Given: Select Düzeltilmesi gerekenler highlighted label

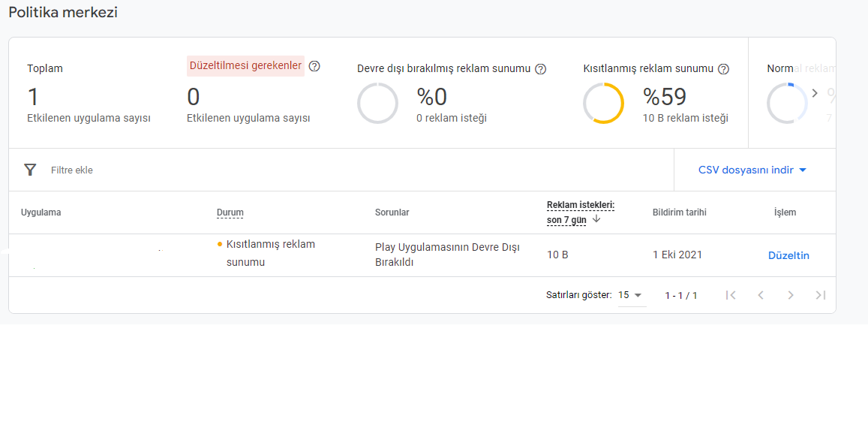Looking at the screenshot, I should pos(246,66).
